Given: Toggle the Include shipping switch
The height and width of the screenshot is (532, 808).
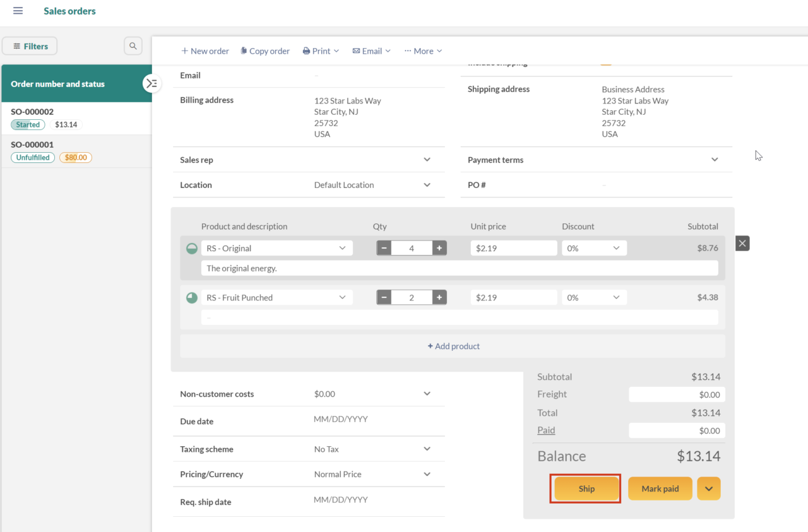Looking at the screenshot, I should click(605, 62).
